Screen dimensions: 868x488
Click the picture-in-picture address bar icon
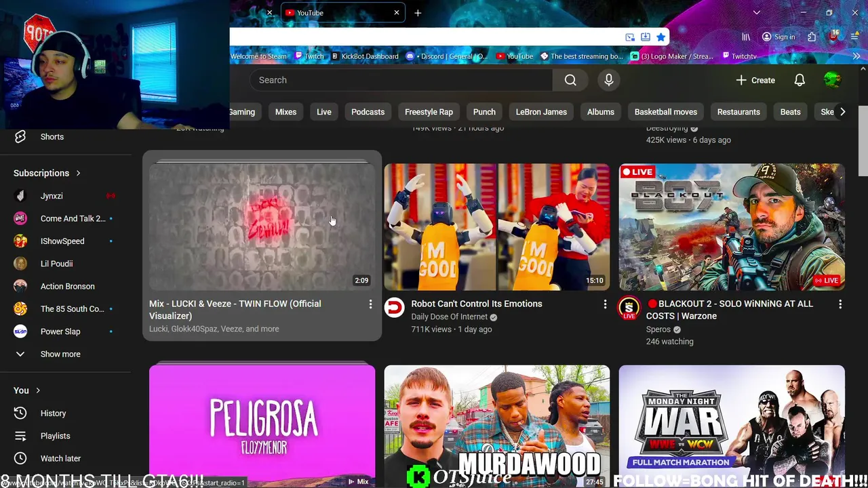point(630,37)
